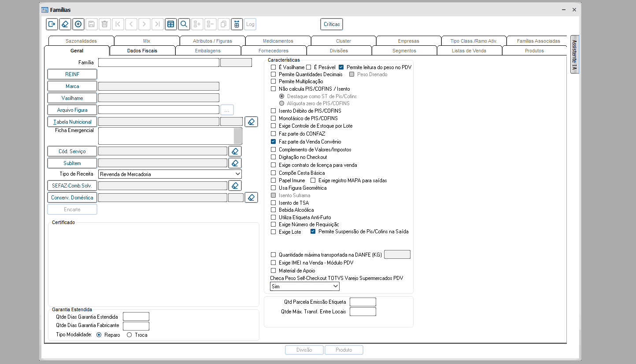Enable Permite Quantidades Decimais
Screen dimensions: 636x364
pos(274,74)
